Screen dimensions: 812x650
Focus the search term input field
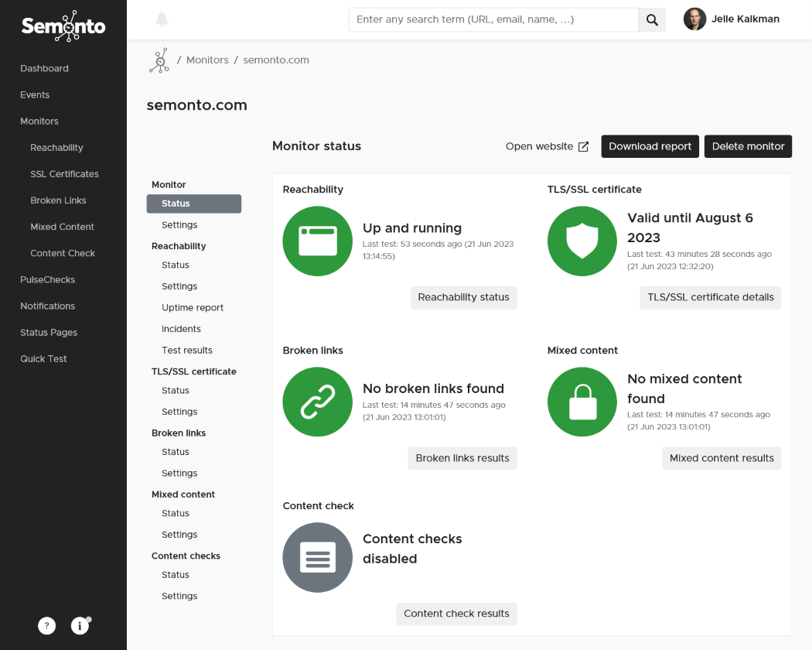(493, 19)
